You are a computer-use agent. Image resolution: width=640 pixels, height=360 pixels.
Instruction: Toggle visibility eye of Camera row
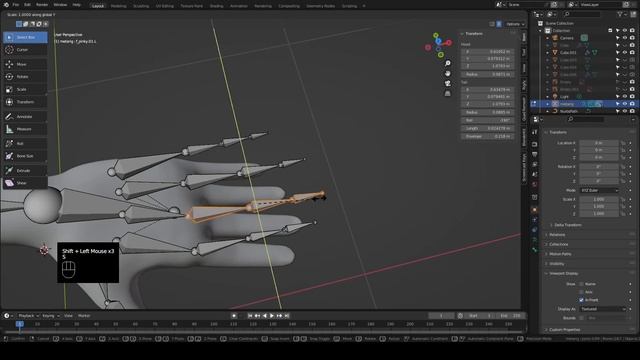(625, 38)
